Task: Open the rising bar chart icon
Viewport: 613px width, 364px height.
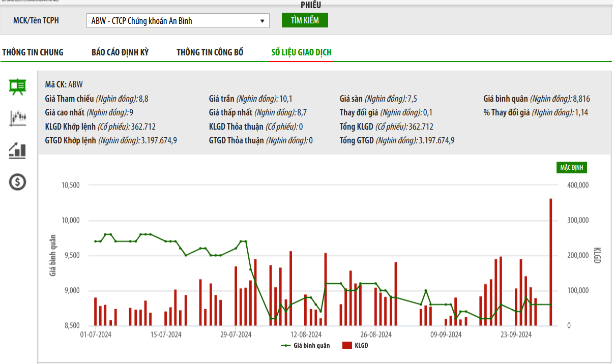Action: point(18,150)
